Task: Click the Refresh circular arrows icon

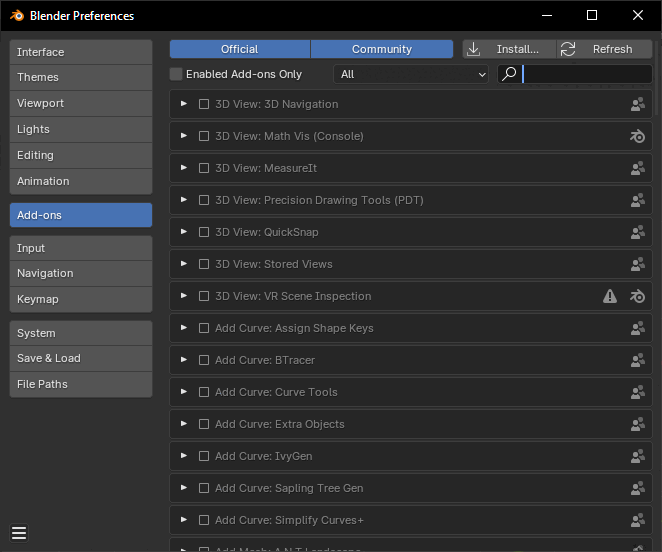Action: point(568,49)
